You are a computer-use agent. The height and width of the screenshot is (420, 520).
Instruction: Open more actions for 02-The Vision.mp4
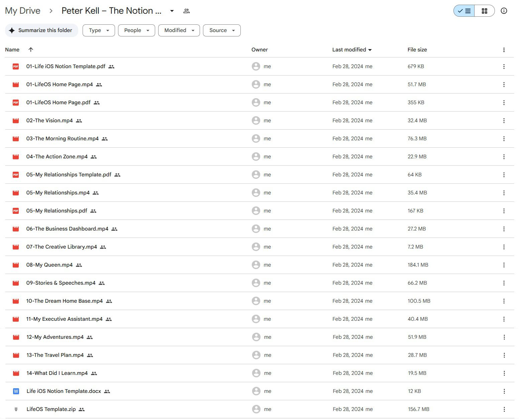click(504, 121)
